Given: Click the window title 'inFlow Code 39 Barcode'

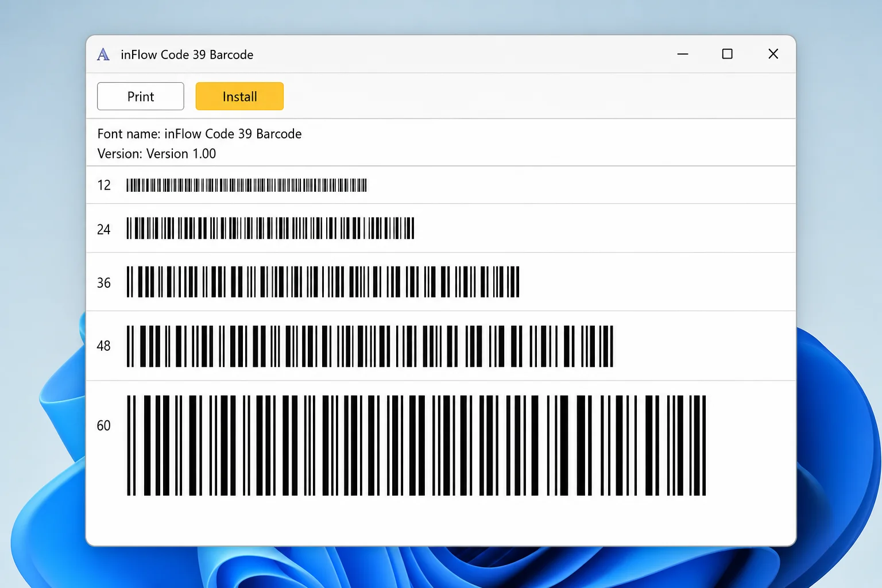Looking at the screenshot, I should click(187, 55).
